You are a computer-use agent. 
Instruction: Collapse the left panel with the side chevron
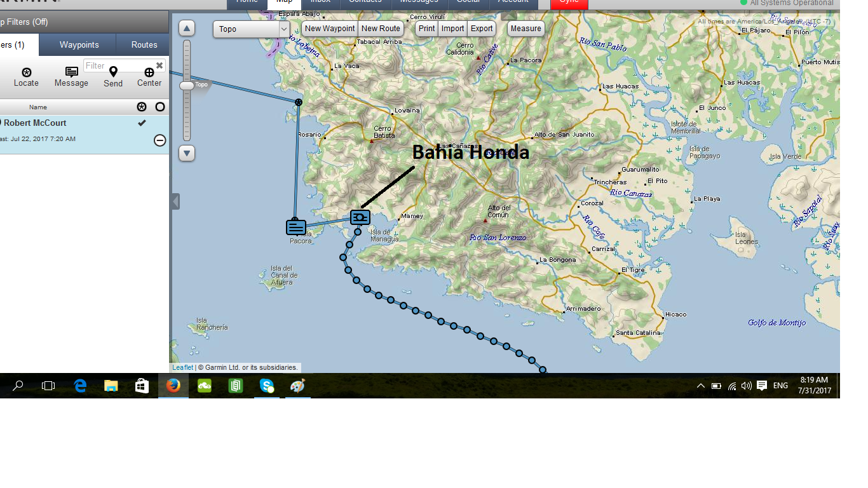click(175, 201)
